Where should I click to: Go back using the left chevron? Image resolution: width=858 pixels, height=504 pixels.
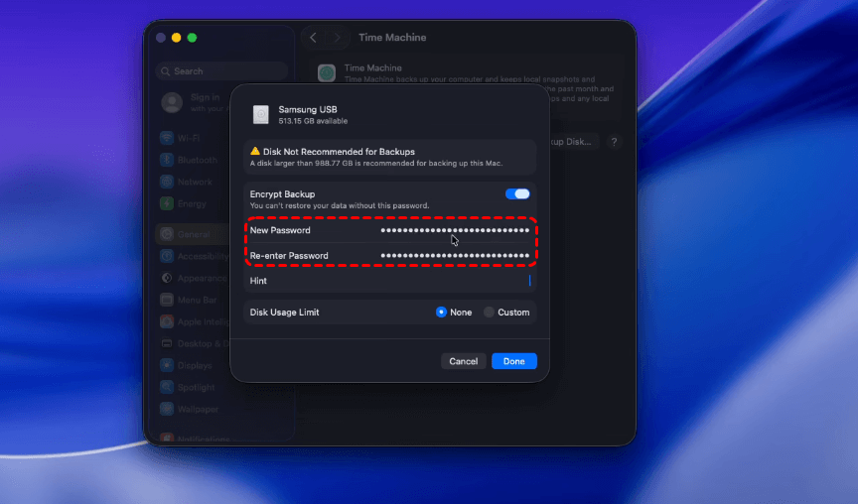[314, 38]
